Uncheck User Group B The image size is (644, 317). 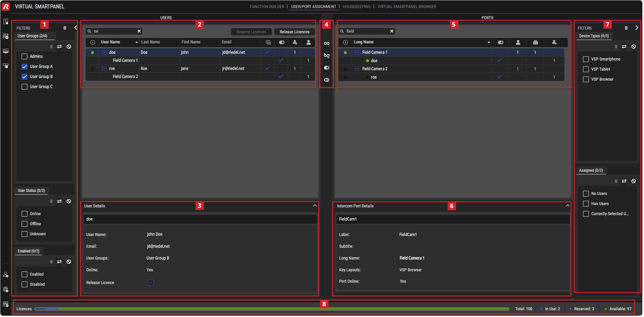coord(25,77)
